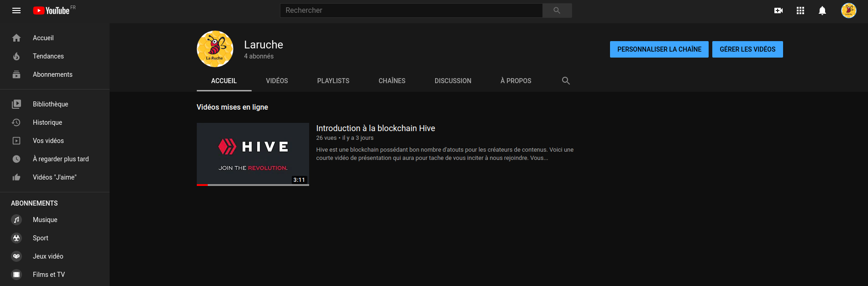Open the CHAÎNES tab

tap(392, 81)
